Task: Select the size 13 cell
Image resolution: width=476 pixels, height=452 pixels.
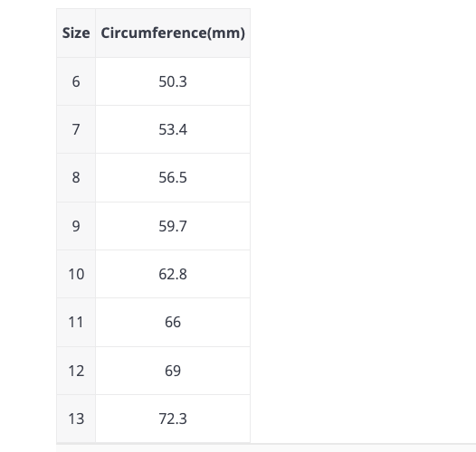Action: point(76,419)
